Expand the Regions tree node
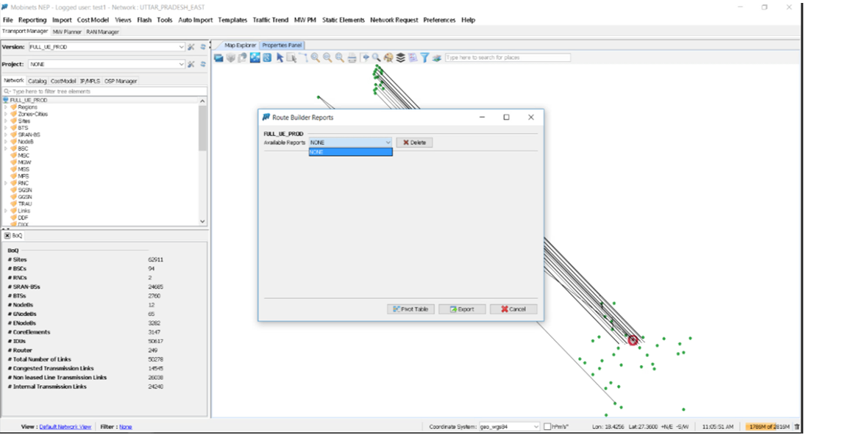868x435 pixels. 6,107
